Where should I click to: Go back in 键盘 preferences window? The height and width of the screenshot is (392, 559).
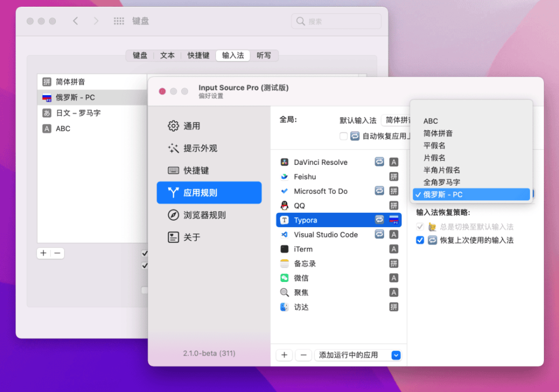pyautogui.click(x=75, y=21)
